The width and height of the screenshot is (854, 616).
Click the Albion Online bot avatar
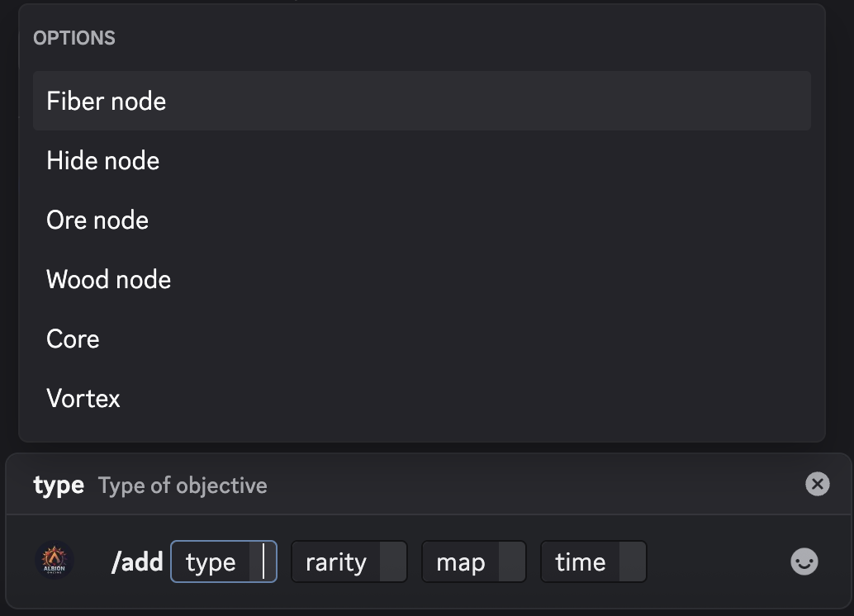(x=57, y=562)
